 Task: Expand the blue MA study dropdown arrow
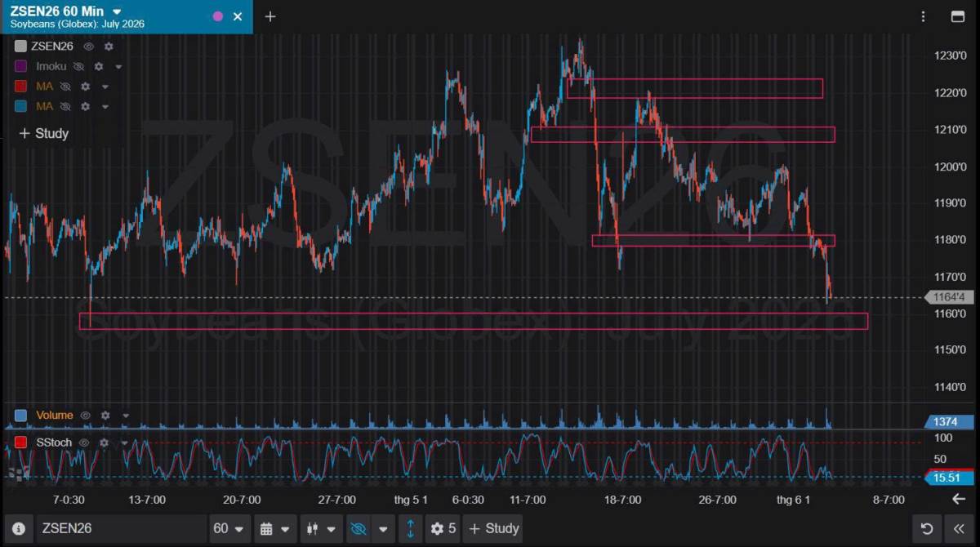coord(105,107)
